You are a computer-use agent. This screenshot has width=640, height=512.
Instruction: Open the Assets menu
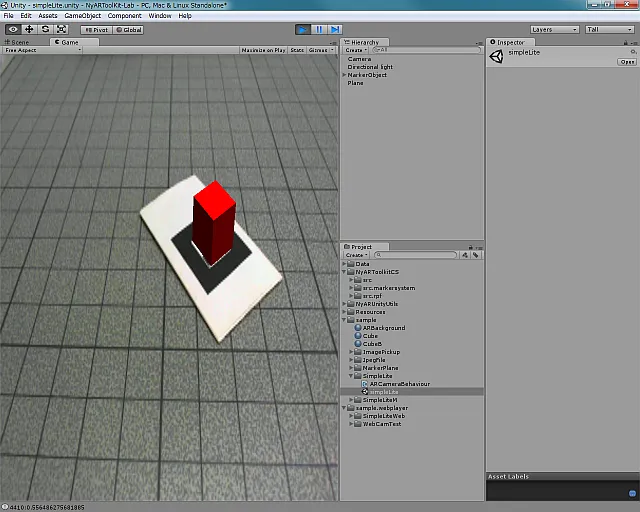pos(48,16)
